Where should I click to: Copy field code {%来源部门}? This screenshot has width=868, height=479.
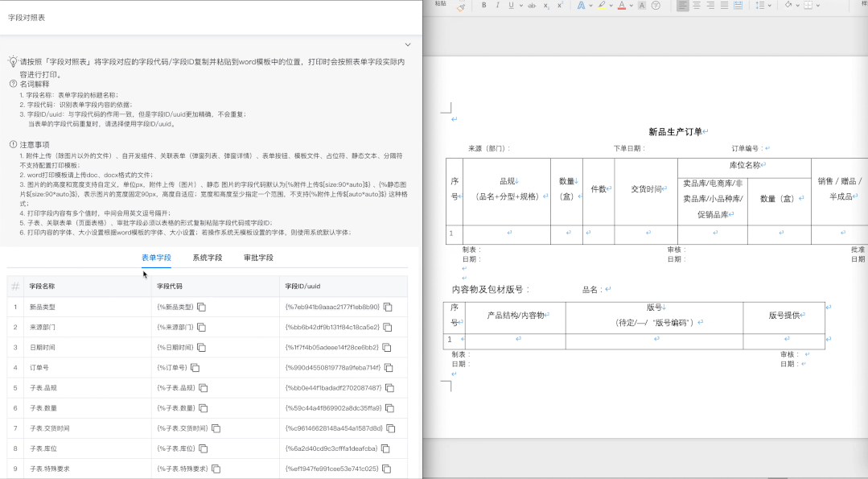(201, 328)
